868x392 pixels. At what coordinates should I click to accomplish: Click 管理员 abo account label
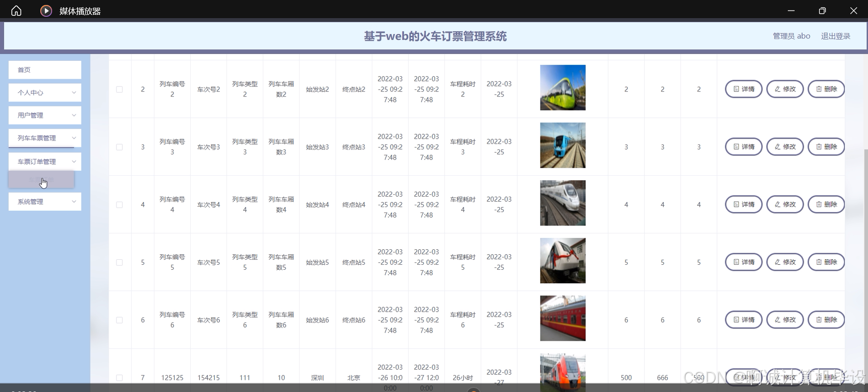(x=791, y=36)
